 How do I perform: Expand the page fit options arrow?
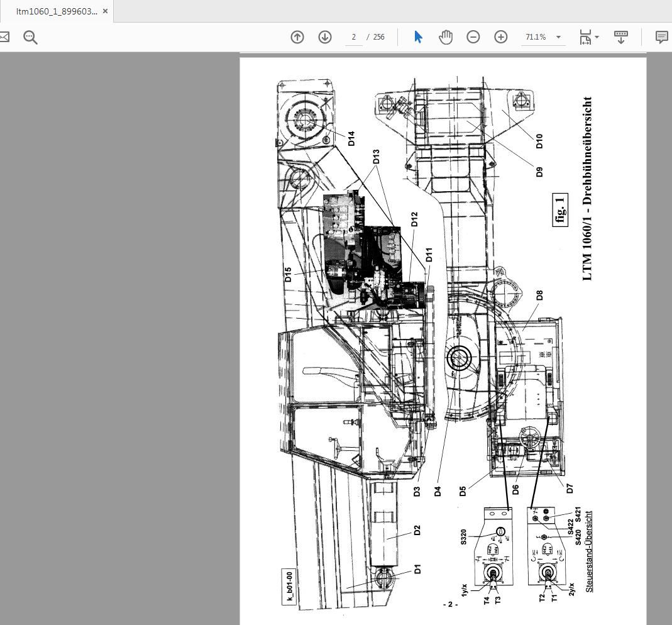click(597, 37)
